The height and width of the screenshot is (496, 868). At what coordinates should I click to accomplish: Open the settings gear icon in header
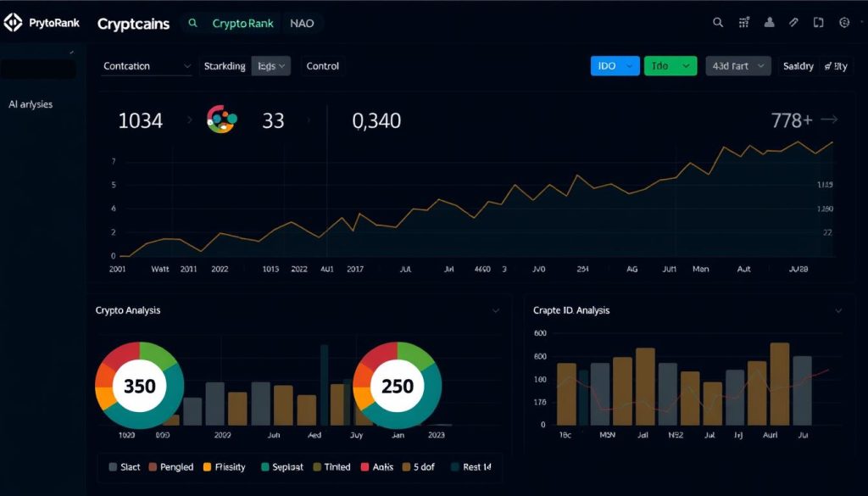point(844,23)
